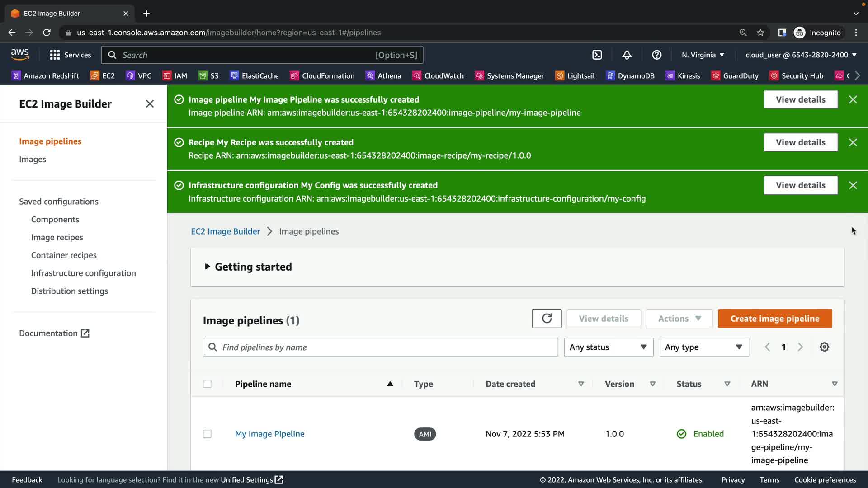Open the N. Virginia region dropdown
This screenshot has width=868, height=488.
tap(703, 55)
